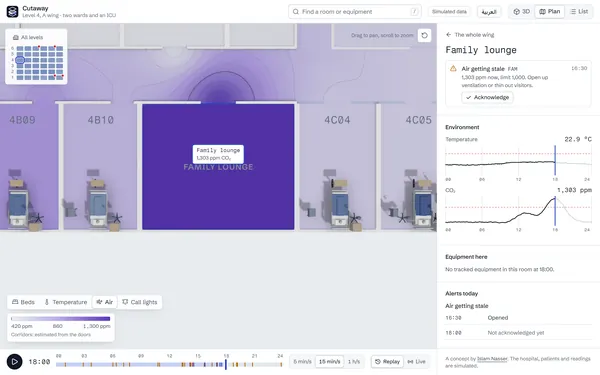Switch language with the Arabic button

click(489, 12)
